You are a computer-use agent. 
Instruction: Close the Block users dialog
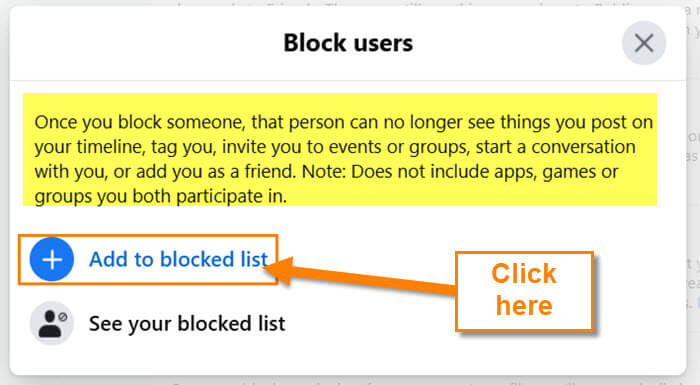pyautogui.click(x=644, y=43)
